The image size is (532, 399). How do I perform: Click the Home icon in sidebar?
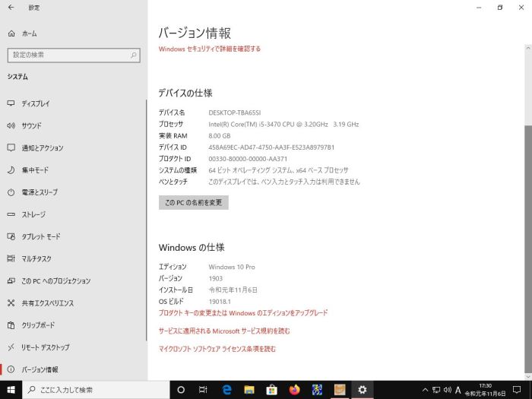tap(11, 34)
